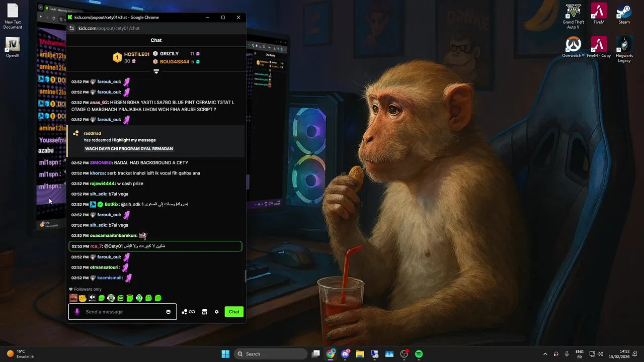
Task: Insert the green emote with halo
Action: click(x=130, y=298)
